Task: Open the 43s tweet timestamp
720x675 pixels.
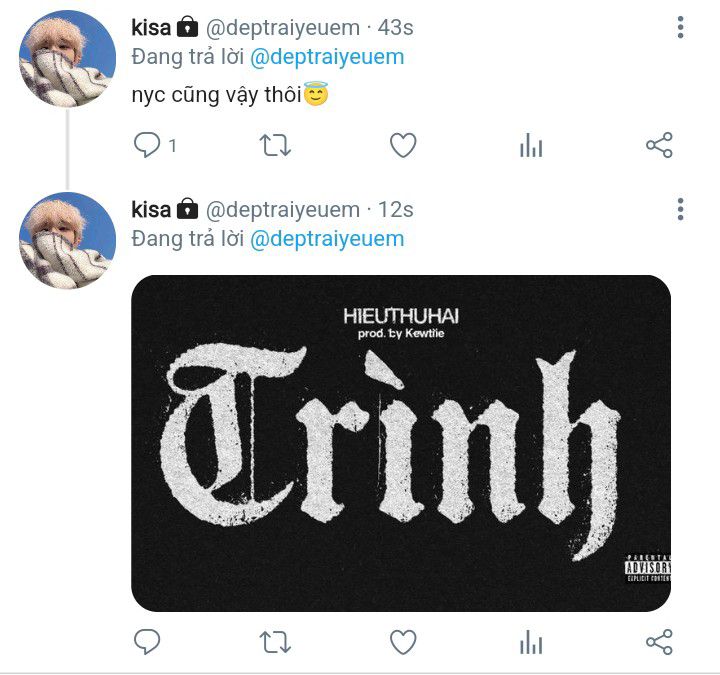Action: tap(395, 28)
